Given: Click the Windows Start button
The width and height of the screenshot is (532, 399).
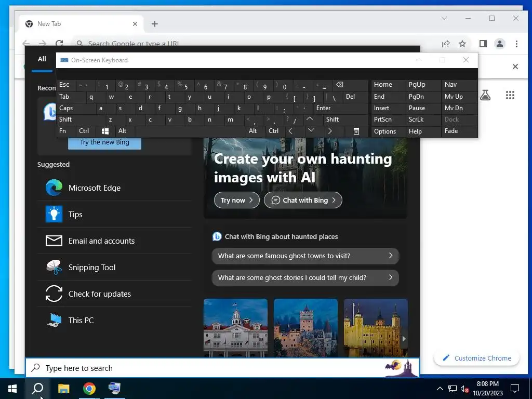Looking at the screenshot, I should tap(12, 389).
